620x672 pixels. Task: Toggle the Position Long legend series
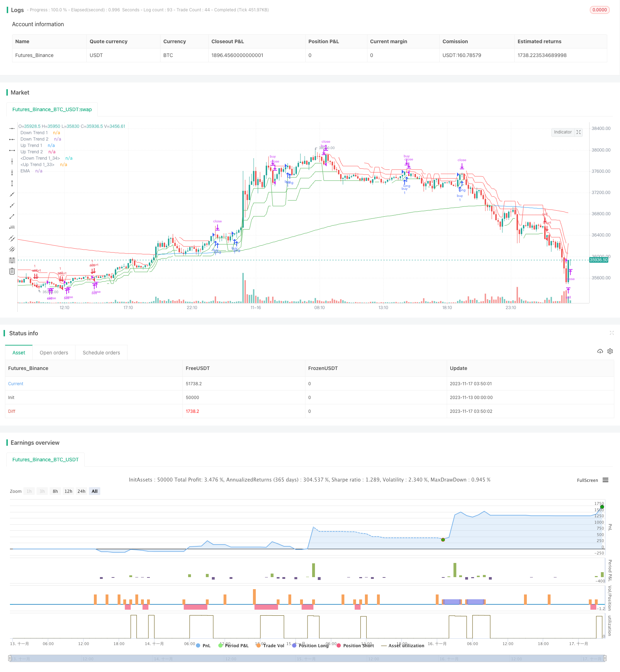[310, 645]
